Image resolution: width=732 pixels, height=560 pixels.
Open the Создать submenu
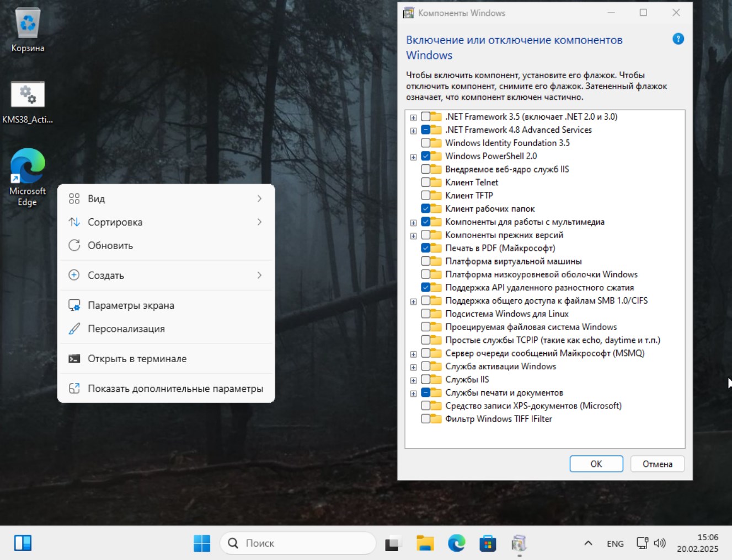pos(166,275)
